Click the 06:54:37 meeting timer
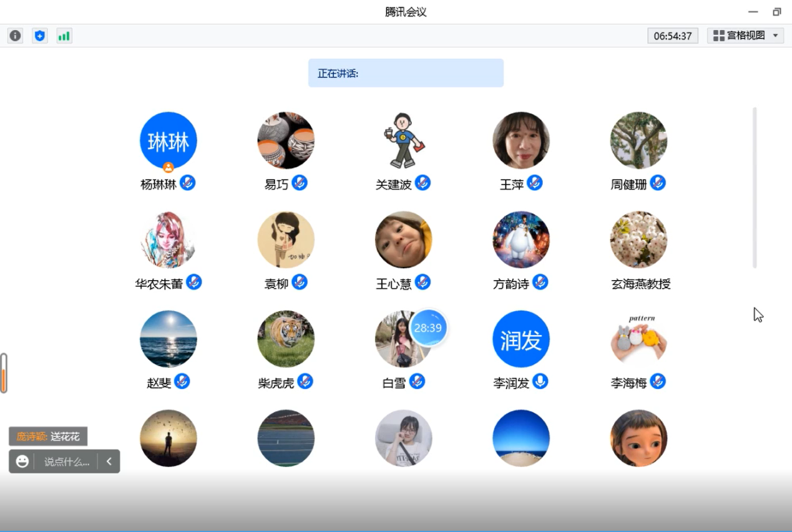 coord(672,36)
